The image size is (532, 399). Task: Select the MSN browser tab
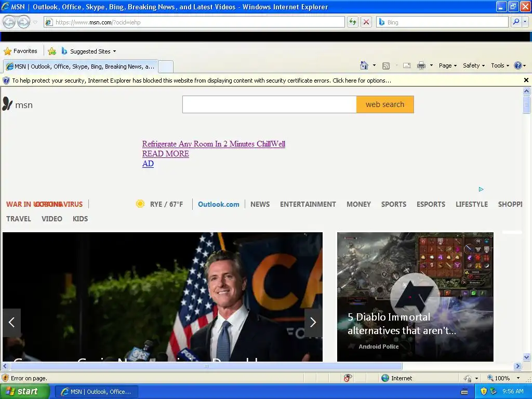pos(81,66)
